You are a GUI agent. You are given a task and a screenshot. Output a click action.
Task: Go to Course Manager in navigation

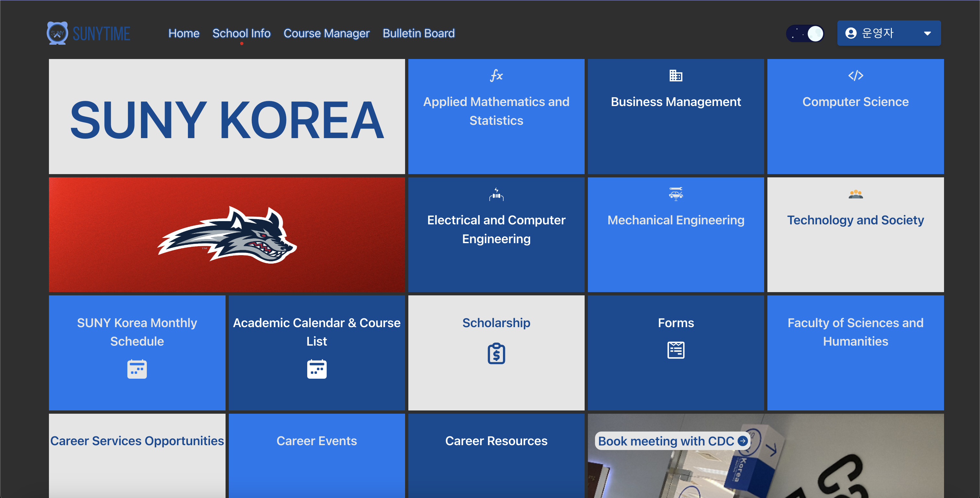pyautogui.click(x=326, y=33)
